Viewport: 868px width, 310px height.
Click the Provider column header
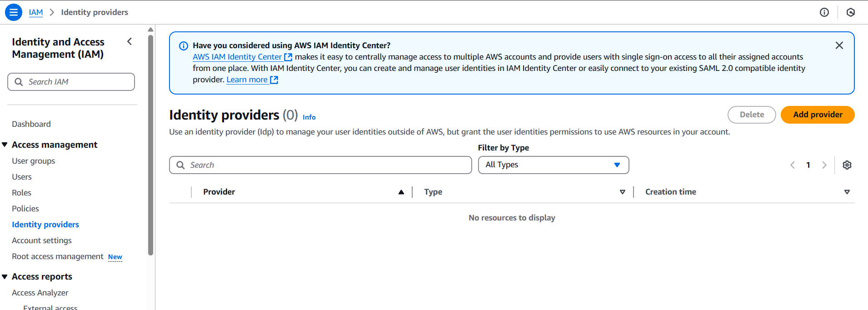coord(219,192)
